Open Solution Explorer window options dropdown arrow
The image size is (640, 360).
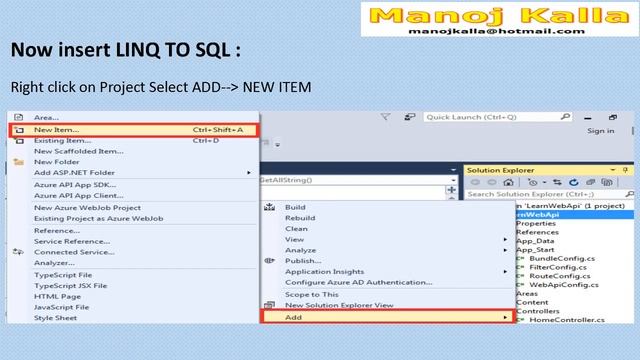[613, 170]
